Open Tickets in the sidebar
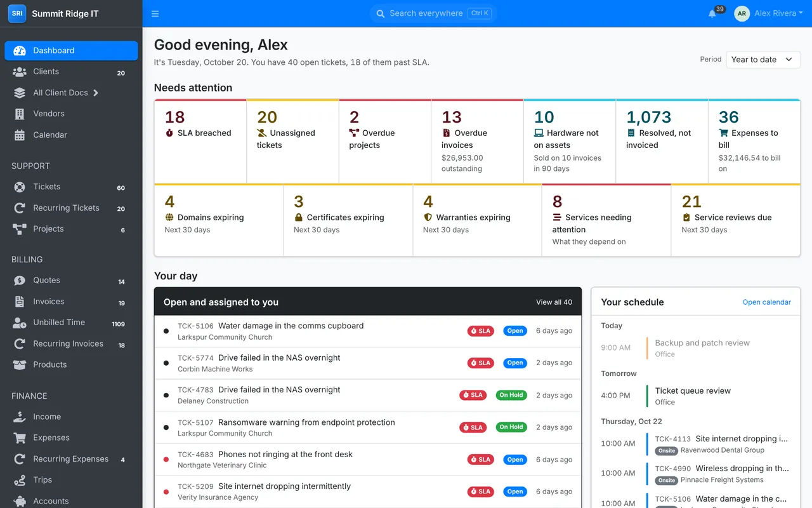This screenshot has height=508, width=812. 71,187
